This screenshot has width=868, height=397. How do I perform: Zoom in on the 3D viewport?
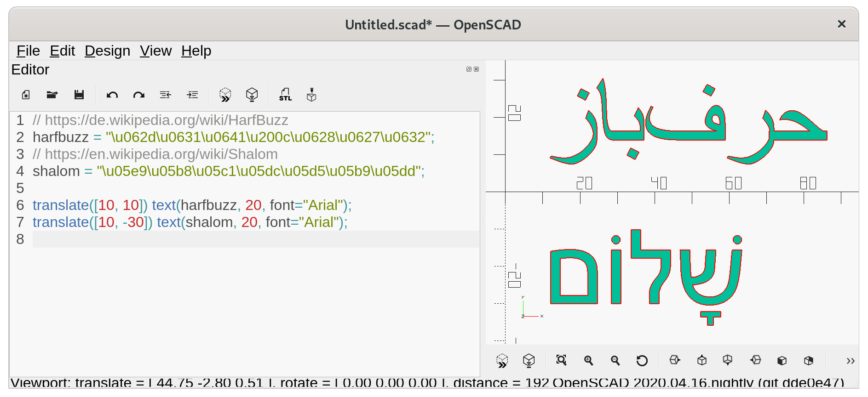(588, 360)
